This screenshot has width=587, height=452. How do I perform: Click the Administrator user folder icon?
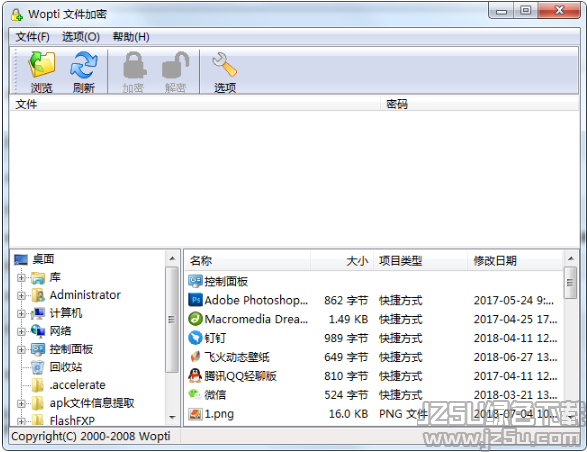pyautogui.click(x=38, y=295)
